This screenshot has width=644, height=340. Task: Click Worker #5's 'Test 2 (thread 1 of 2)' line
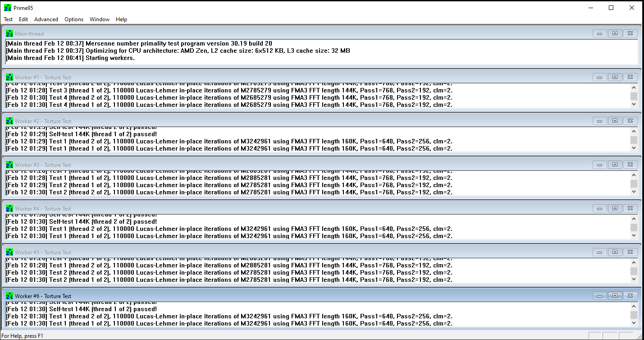pyautogui.click(x=229, y=280)
